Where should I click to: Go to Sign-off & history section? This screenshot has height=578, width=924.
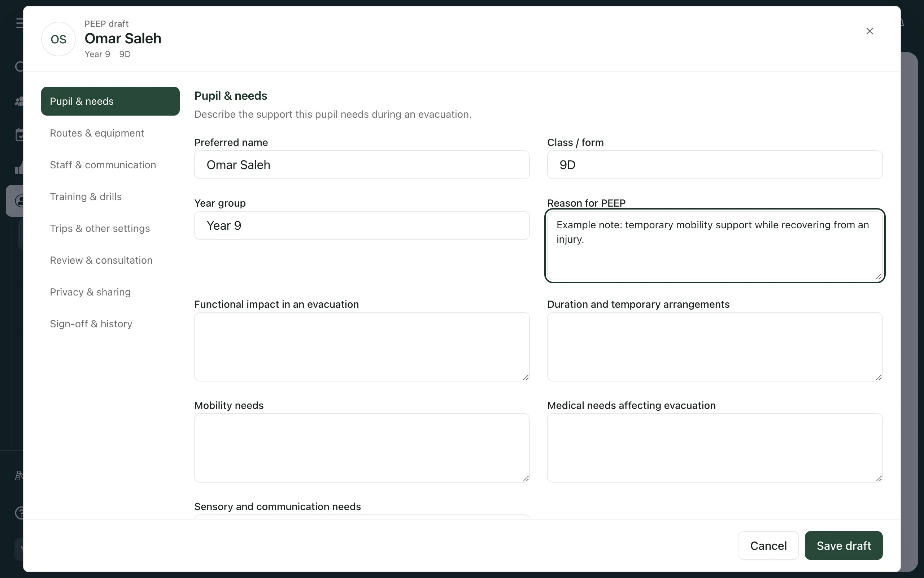coord(110,323)
